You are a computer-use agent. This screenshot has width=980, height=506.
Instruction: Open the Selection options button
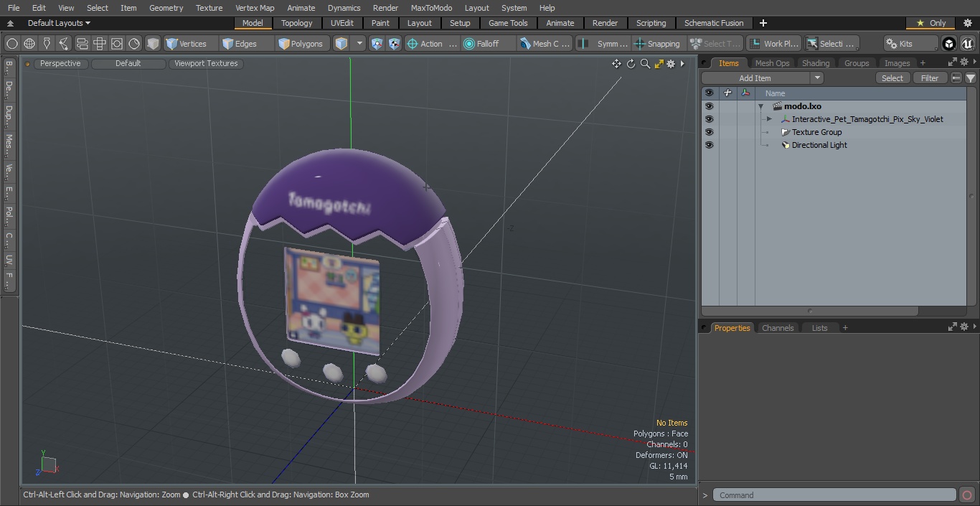point(831,44)
